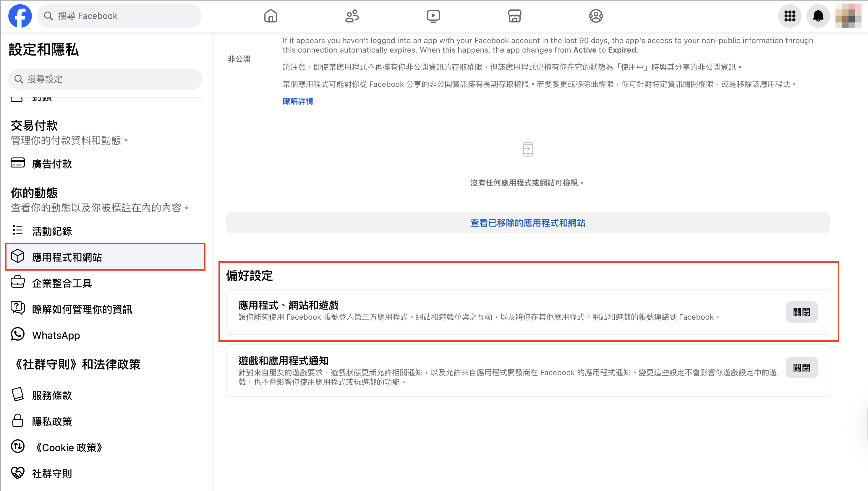Open the Home feed icon
868x491 pixels.
tap(271, 16)
